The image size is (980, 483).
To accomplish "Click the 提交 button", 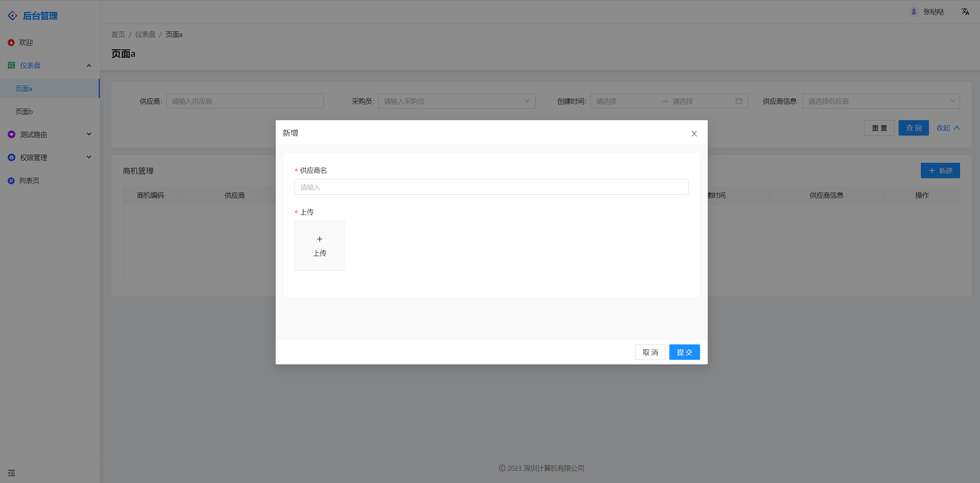I will (685, 352).
